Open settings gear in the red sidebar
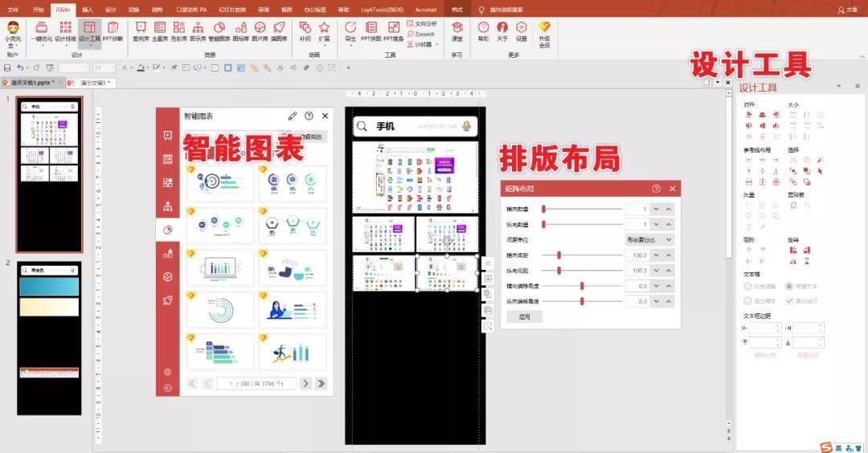 [167, 372]
